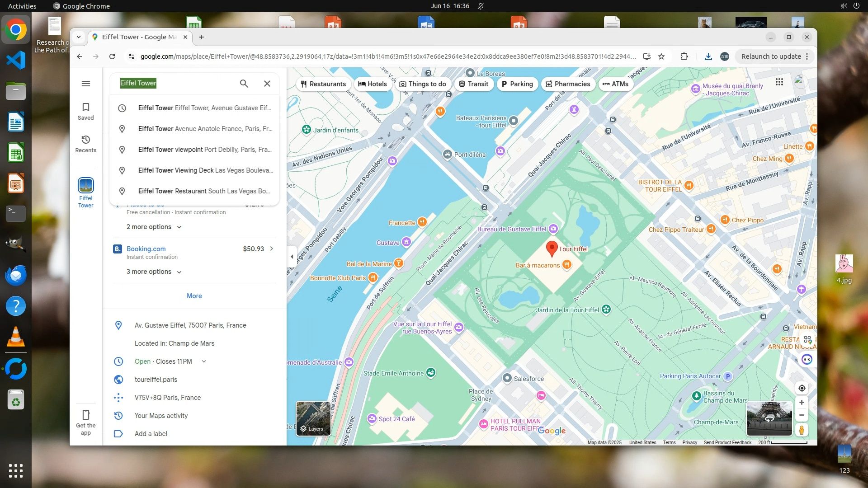Select the Restaurants filter chip
Viewport: 868px width, 488px height.
pyautogui.click(x=323, y=84)
